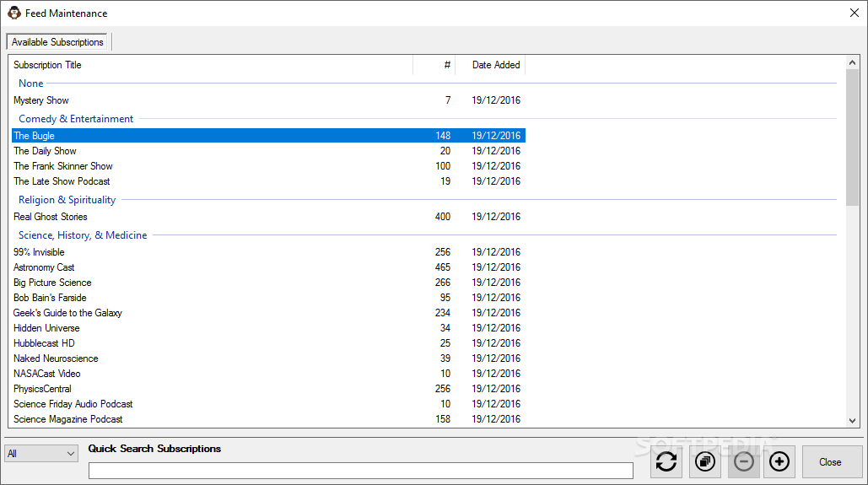Image resolution: width=868 pixels, height=485 pixels.
Task: Select the 99% Invisible subscription
Action: 268,252
